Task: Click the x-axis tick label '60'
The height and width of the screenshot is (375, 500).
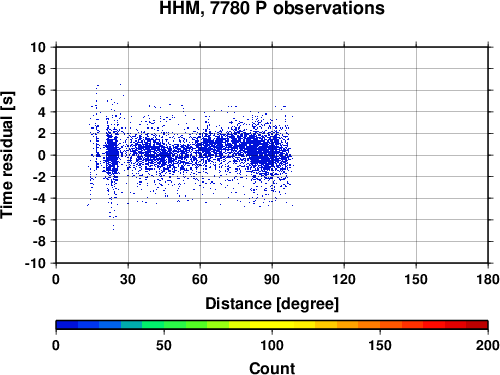Action: click(x=200, y=279)
